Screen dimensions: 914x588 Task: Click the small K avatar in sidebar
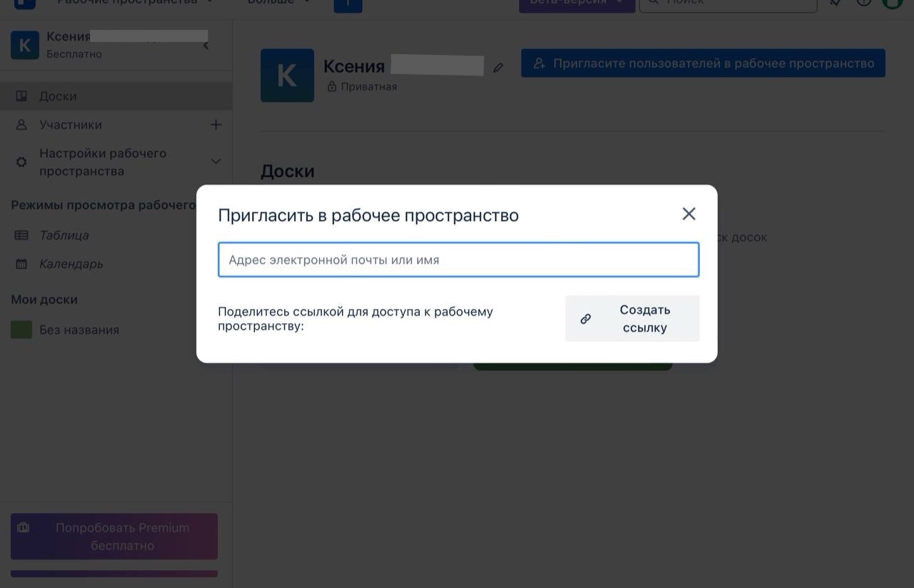(x=25, y=46)
